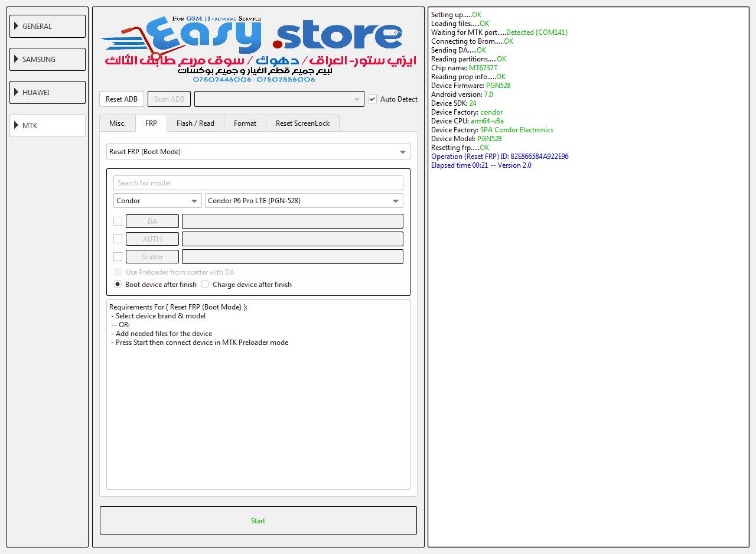This screenshot has height=554, width=756.
Task: Enable the AUTH file checkbox
Action: 118,239
